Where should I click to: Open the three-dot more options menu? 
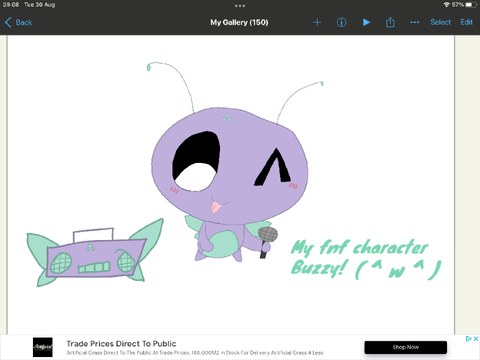pyautogui.click(x=415, y=22)
